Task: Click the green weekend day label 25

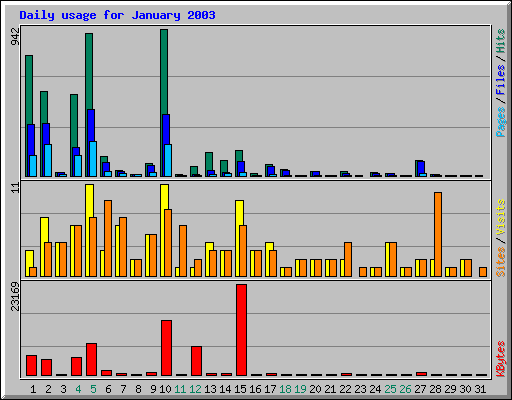Action: click(390, 389)
